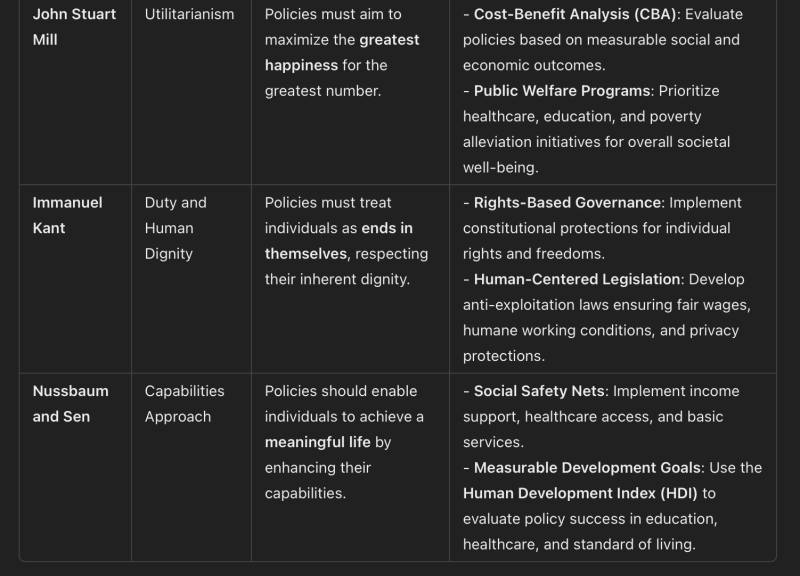The width and height of the screenshot is (800, 576).
Task: Click the Capabilities Approach cell
Action: pos(184,404)
